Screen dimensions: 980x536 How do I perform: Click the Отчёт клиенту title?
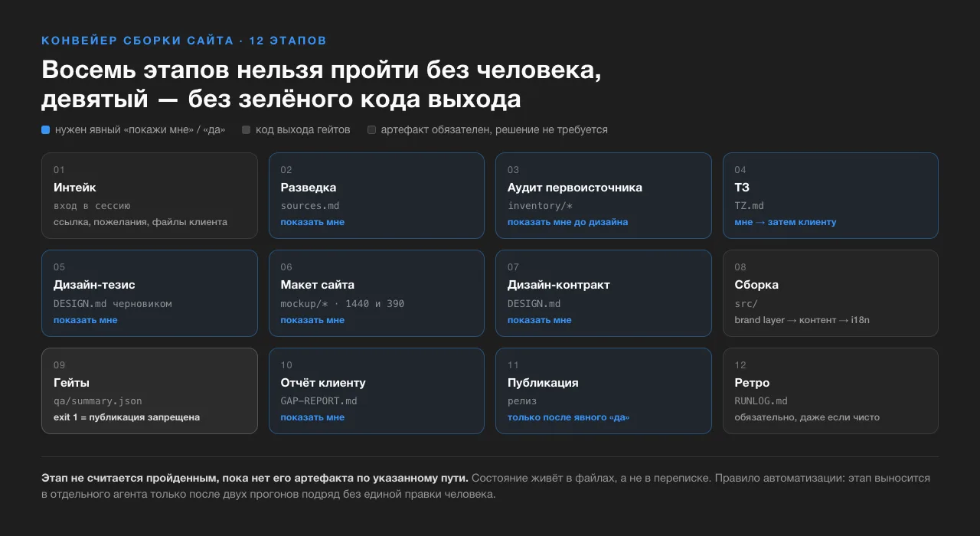[323, 383]
